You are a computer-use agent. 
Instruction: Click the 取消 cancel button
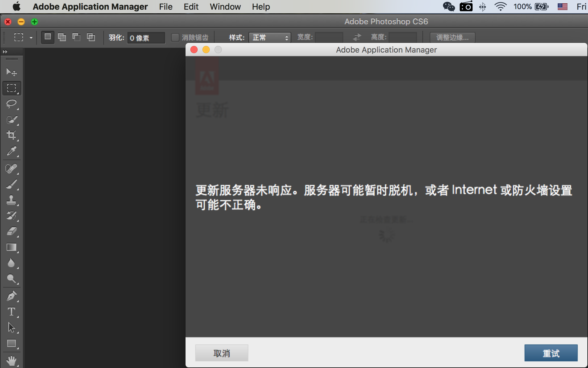coord(222,353)
